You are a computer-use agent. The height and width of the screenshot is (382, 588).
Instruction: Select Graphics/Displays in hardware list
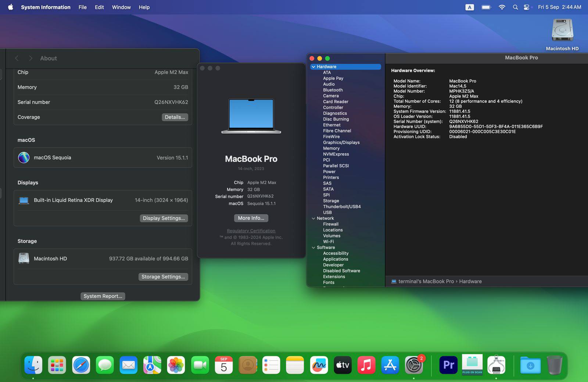(x=341, y=143)
